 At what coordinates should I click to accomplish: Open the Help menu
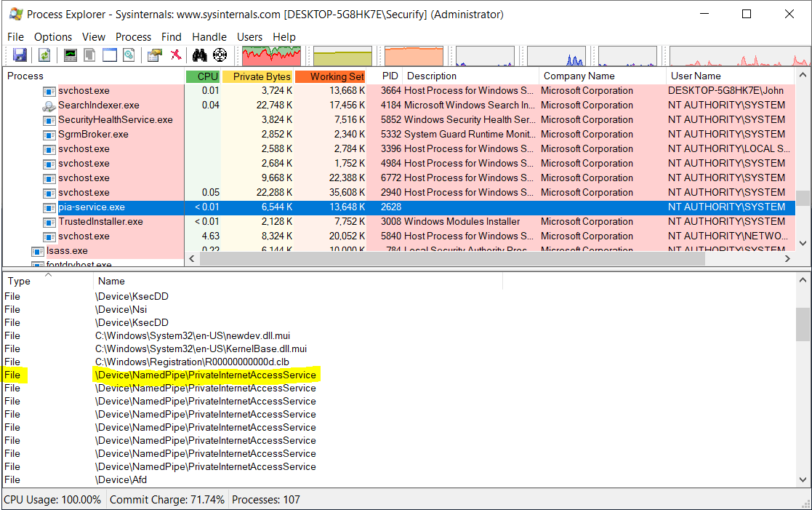coord(284,37)
